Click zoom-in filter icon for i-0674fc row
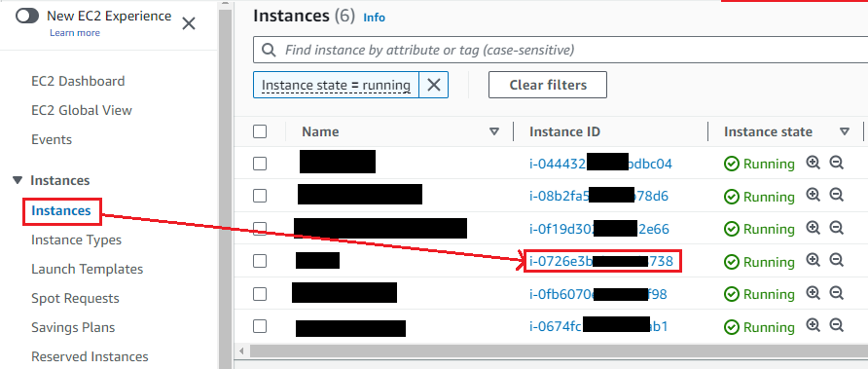Viewport: 868px width, 369px height. click(813, 325)
